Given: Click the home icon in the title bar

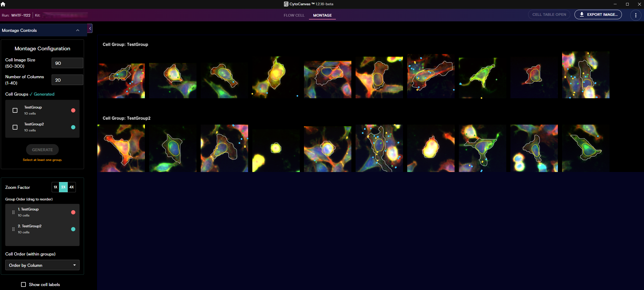Looking at the screenshot, I should (x=3, y=4).
